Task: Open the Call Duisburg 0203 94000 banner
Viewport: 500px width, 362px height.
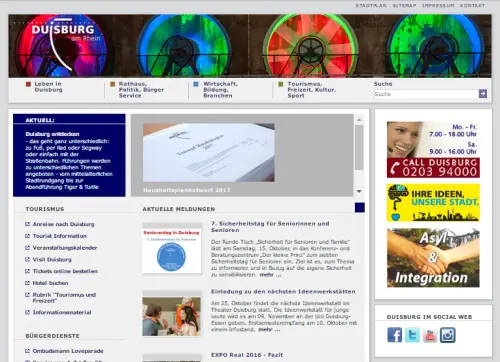Action: (433, 150)
